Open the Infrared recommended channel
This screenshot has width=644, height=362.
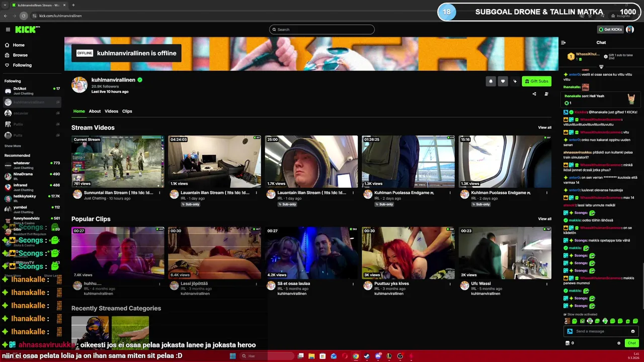[32, 187]
